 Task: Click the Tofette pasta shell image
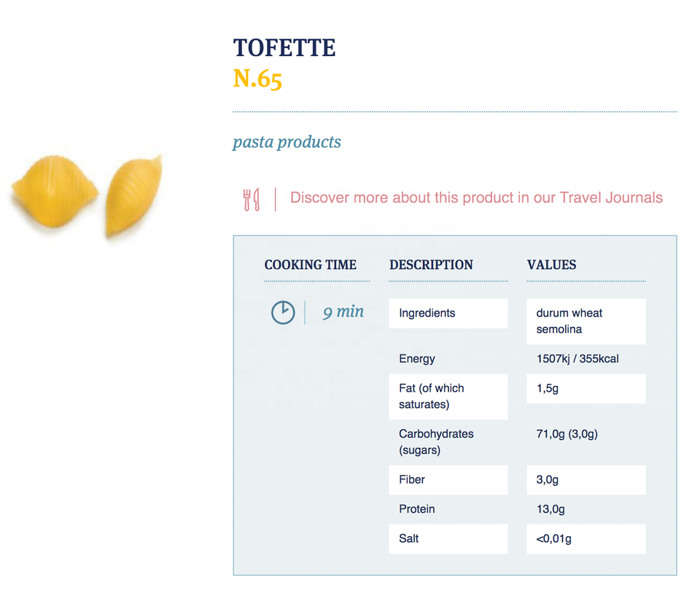(x=87, y=195)
